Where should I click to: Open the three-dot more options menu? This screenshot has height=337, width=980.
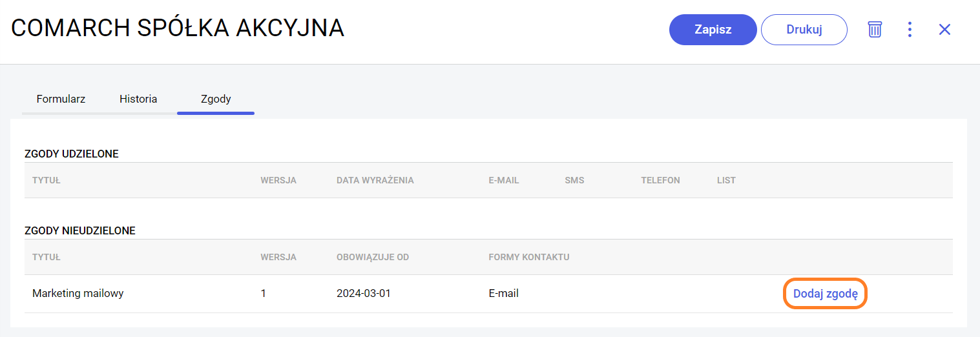[x=910, y=30]
